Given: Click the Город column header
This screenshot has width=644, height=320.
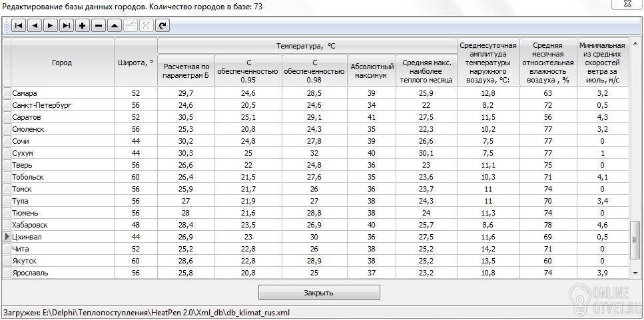Looking at the screenshot, I should click(62, 63).
